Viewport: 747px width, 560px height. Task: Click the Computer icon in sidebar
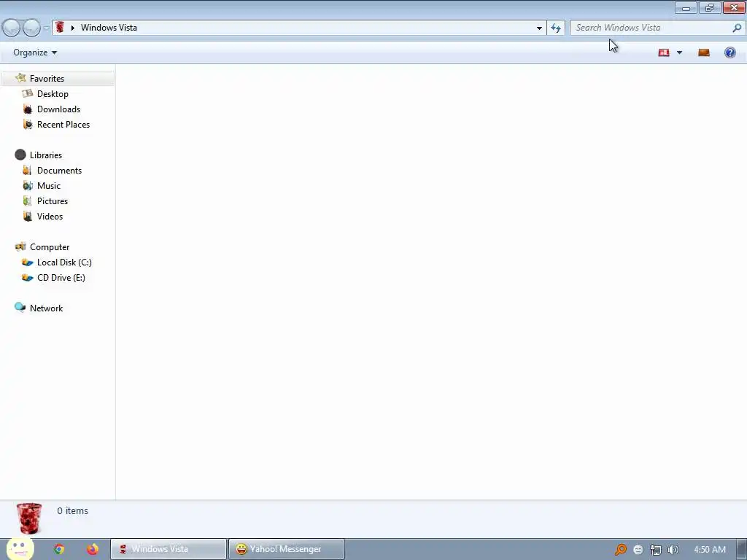click(x=20, y=246)
